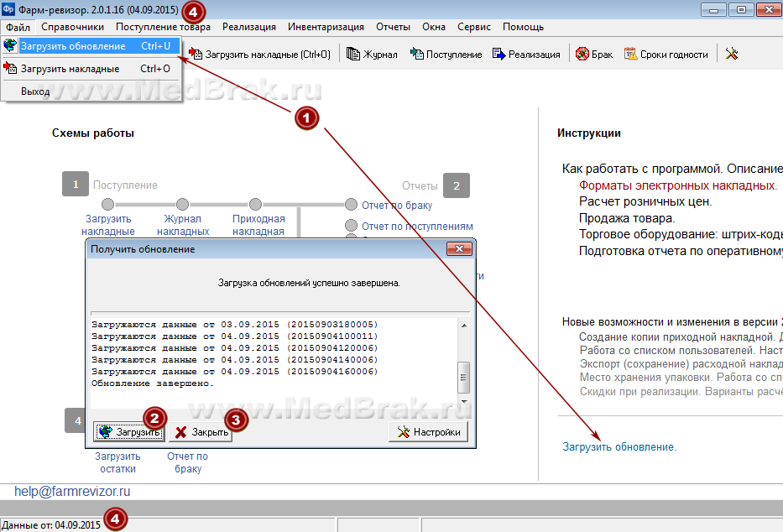The image size is (783, 532).
Task: Select Загрузить накладные Ctrl+O in File menu
Action: pos(91,69)
